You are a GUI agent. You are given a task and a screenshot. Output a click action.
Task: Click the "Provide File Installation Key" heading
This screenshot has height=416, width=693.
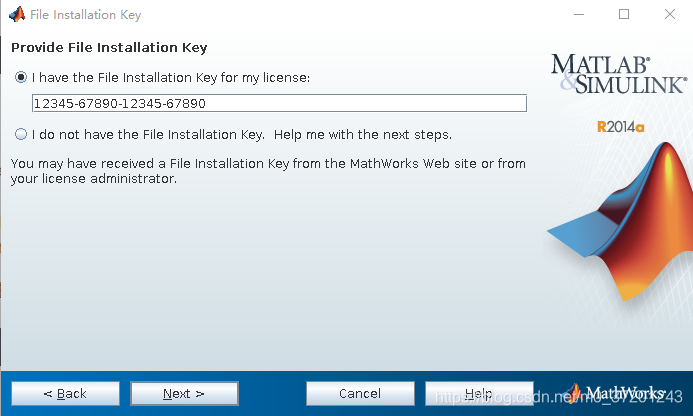pos(108,48)
